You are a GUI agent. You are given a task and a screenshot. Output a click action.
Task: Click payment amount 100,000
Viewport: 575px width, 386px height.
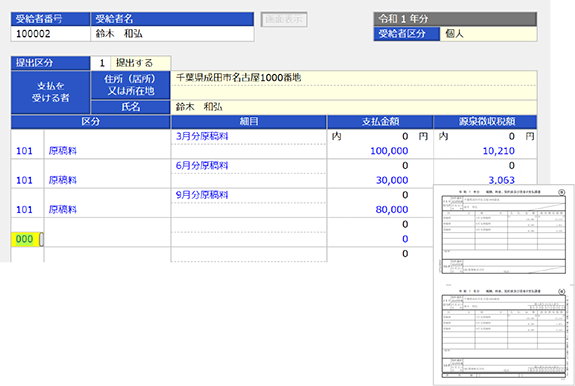pyautogui.click(x=389, y=151)
